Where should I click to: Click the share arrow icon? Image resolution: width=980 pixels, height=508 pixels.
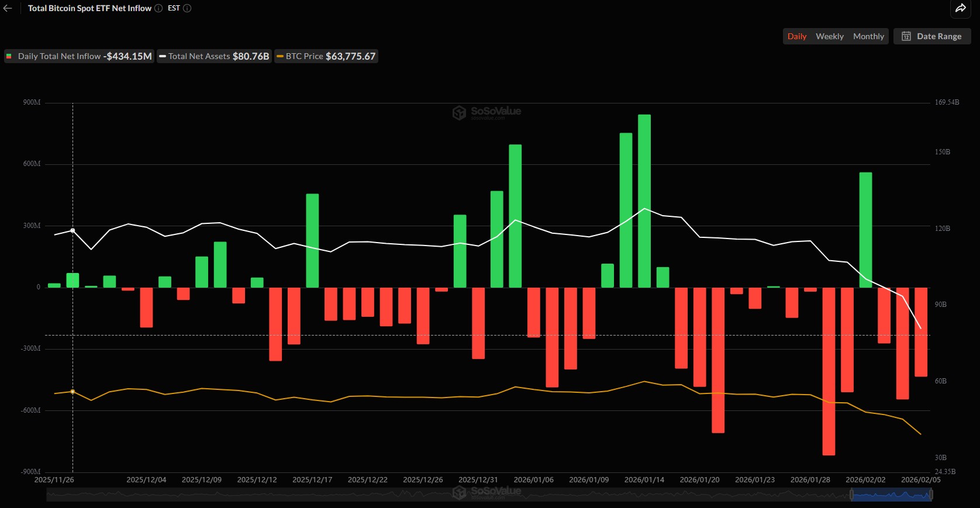pyautogui.click(x=961, y=8)
